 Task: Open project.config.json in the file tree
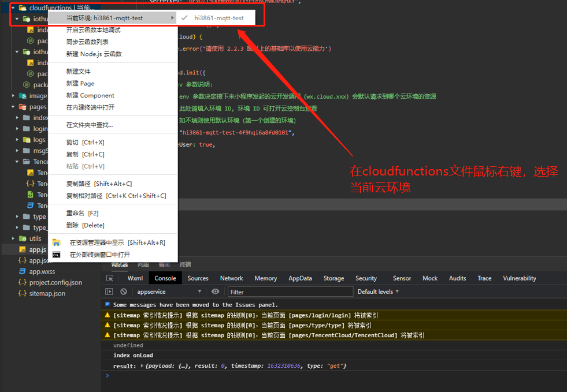(x=55, y=282)
